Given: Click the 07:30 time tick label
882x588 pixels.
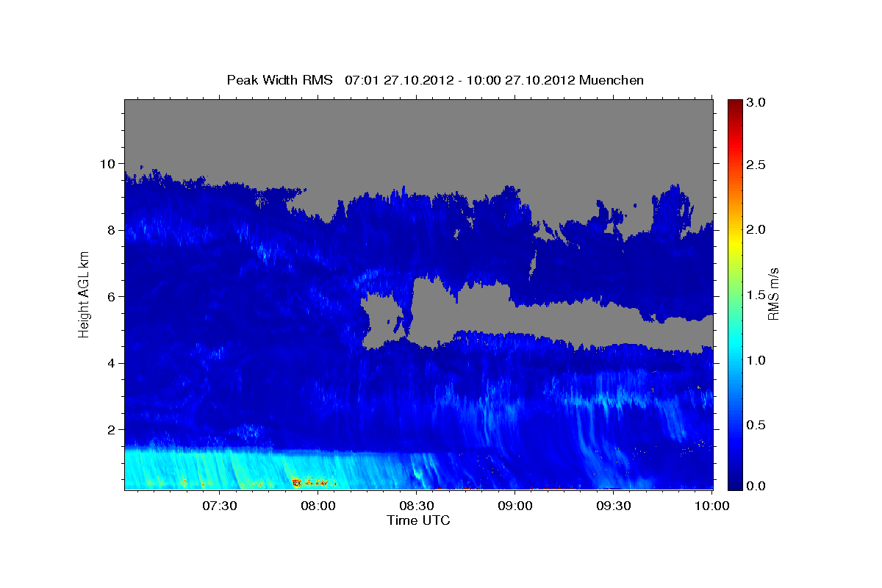Looking at the screenshot, I should click(219, 506).
